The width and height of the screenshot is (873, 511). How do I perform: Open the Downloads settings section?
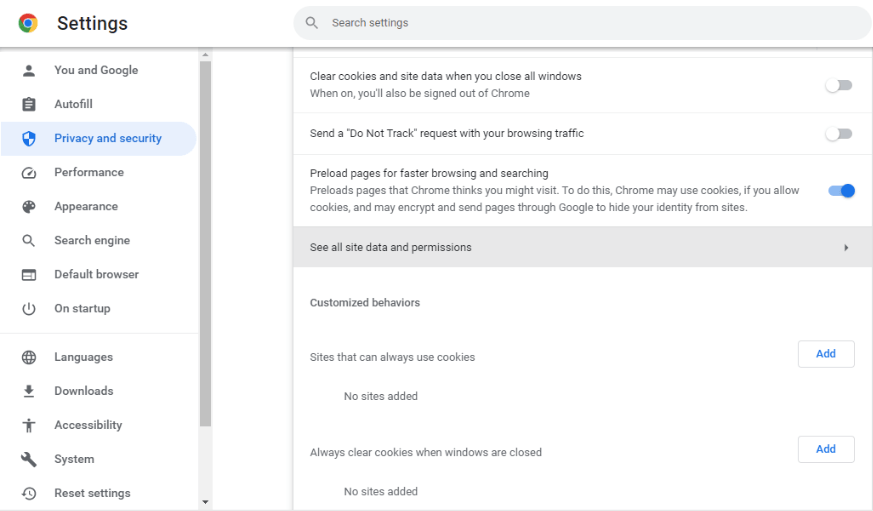pyautogui.click(x=84, y=391)
